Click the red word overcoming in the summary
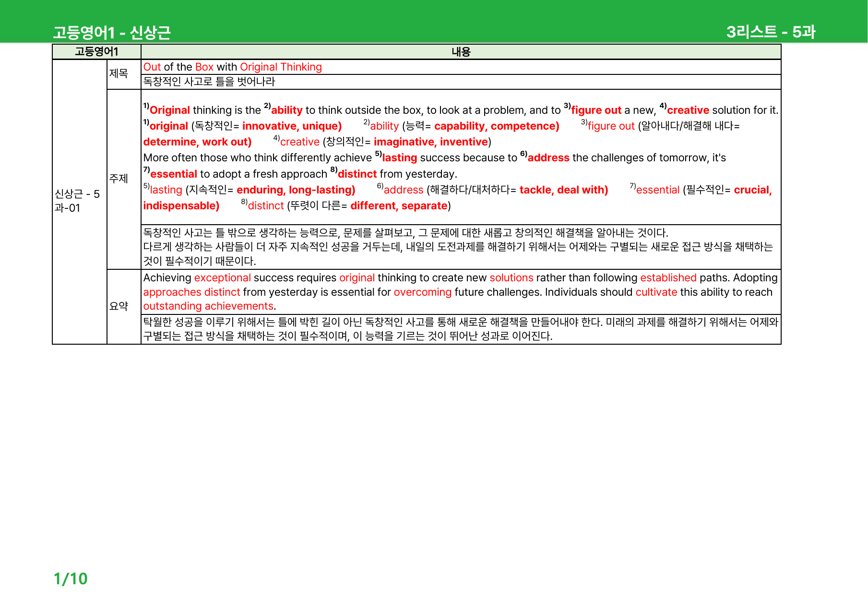This screenshot has width=868, height=614. pos(423,292)
